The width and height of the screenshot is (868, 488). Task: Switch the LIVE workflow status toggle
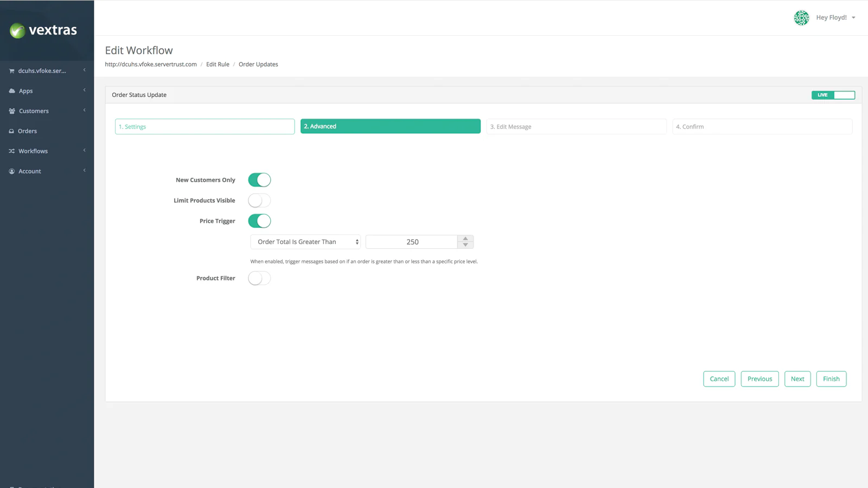[x=833, y=95]
